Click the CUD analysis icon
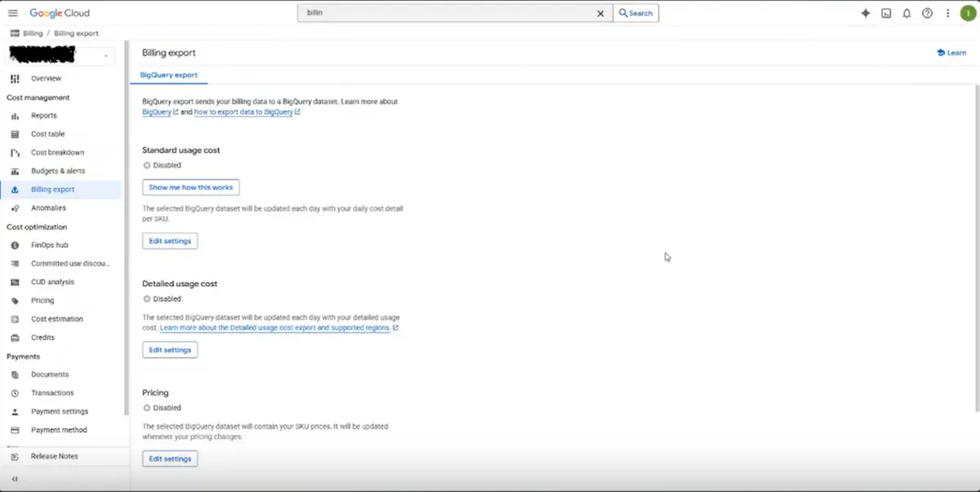Viewport: 980px width, 492px height. tap(15, 282)
